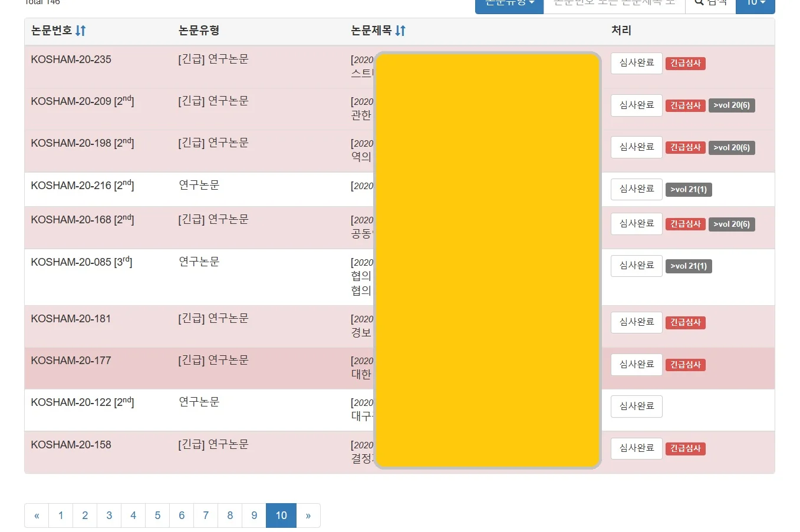Image resolution: width=800 pixels, height=532 pixels.
Task: Click the >vol 20(6) badge for KOSHAM-20-198
Action: click(732, 147)
